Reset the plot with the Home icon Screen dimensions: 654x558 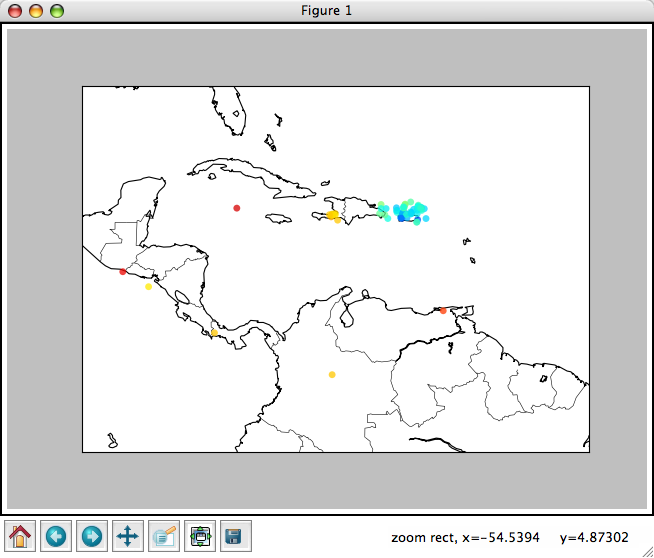click(20, 536)
